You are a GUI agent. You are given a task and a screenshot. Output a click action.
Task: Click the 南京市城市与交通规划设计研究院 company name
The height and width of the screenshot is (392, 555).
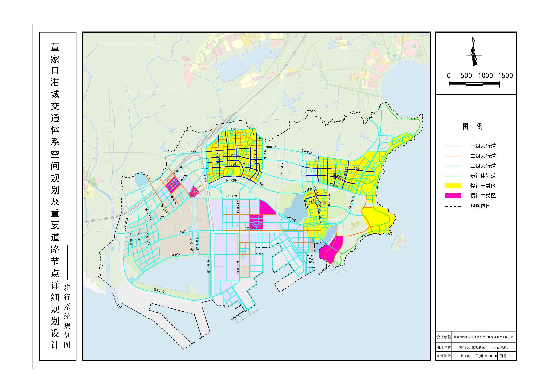tap(484, 337)
